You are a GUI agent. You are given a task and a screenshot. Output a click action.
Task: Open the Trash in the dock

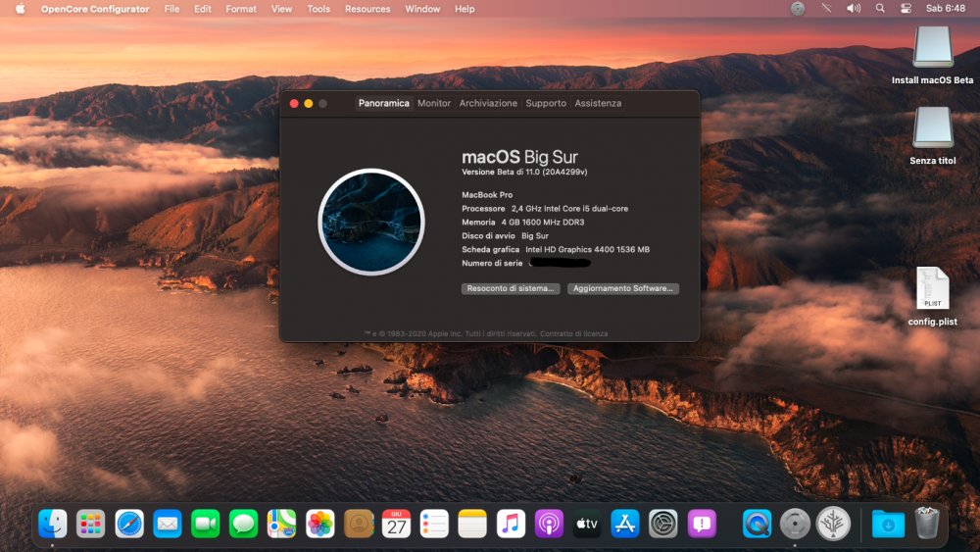927,524
